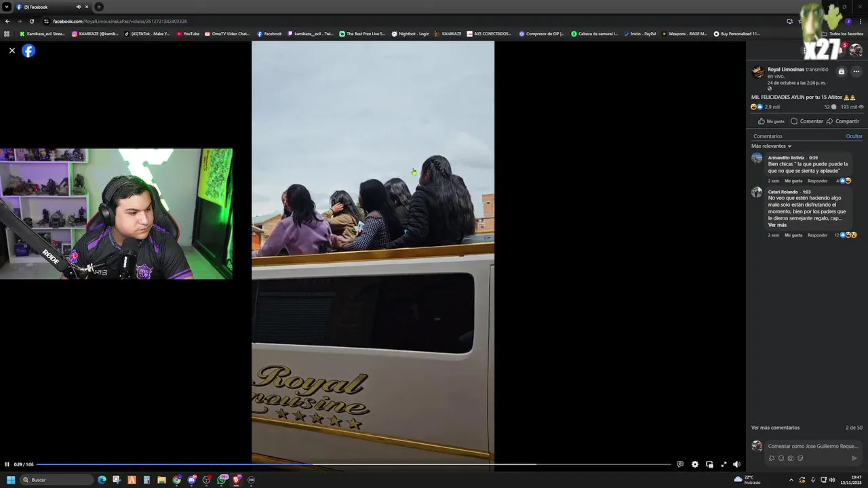Jump to 0:39 timestamp in Armandito's comment
Image resolution: width=868 pixels, height=488 pixels.
click(813, 157)
